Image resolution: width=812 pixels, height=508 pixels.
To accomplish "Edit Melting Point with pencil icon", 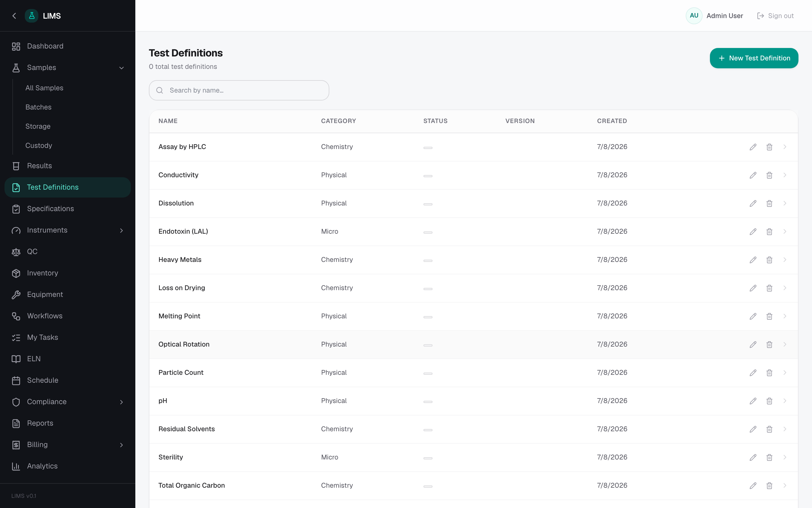I will [x=753, y=316].
